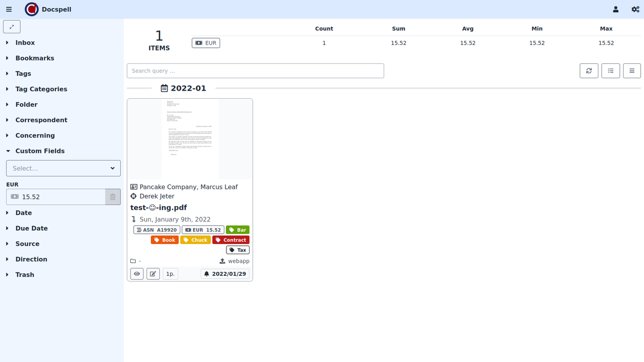
Task: Open the settings cogs menu
Action: 635,9
